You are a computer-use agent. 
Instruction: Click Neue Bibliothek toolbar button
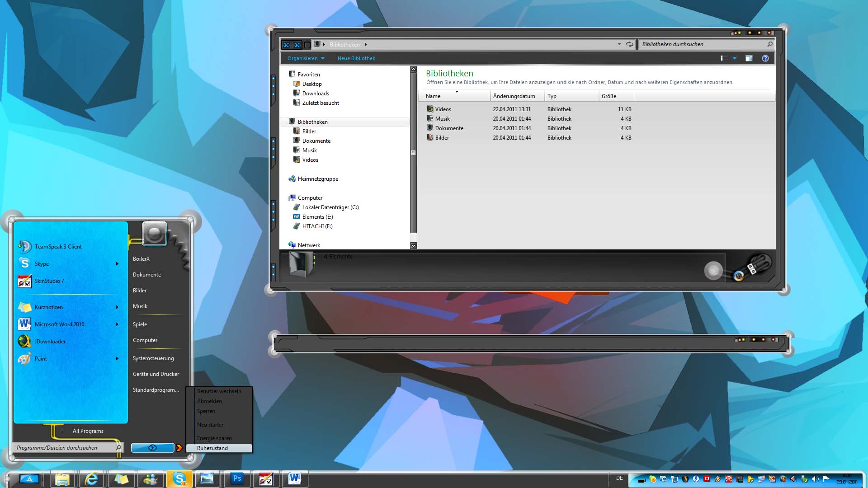coord(356,58)
